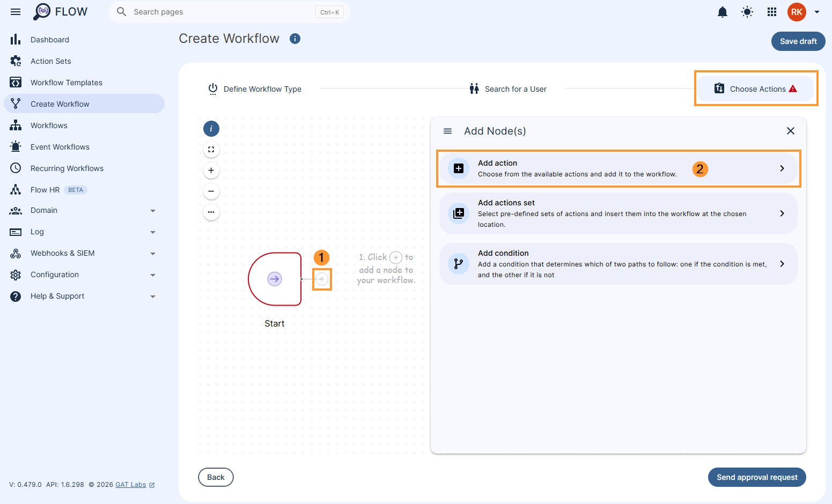Open Create Workflow in sidebar
The height and width of the screenshot is (504, 832).
[x=84, y=103]
